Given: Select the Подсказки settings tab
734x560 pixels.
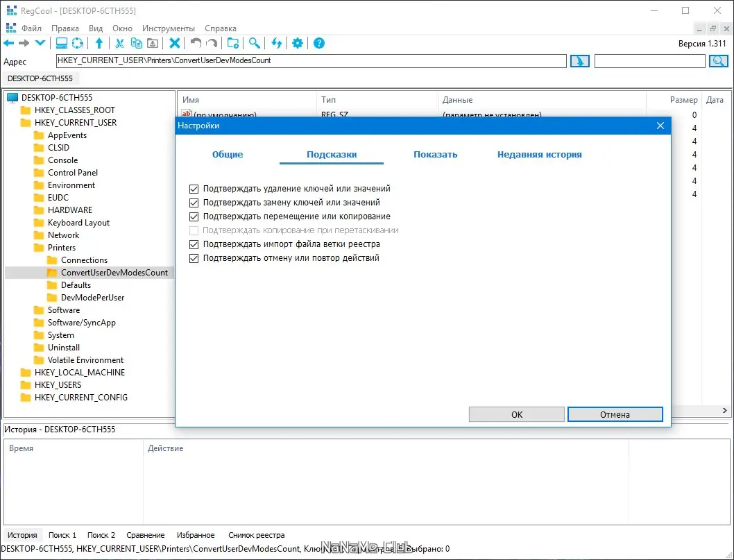Looking at the screenshot, I should click(x=332, y=155).
